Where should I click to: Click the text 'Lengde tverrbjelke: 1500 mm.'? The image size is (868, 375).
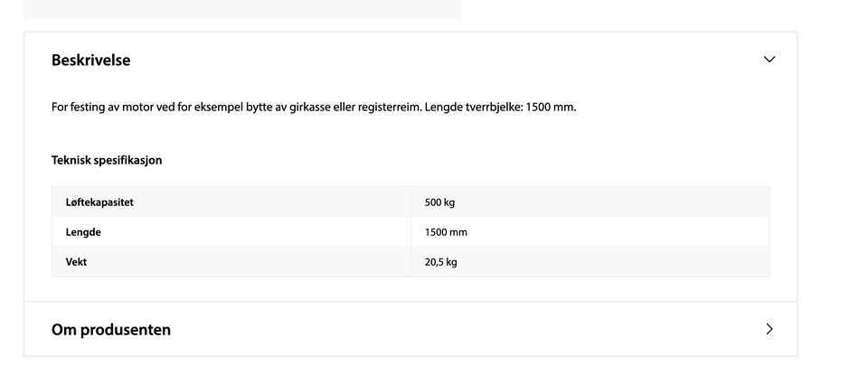pyautogui.click(x=500, y=108)
